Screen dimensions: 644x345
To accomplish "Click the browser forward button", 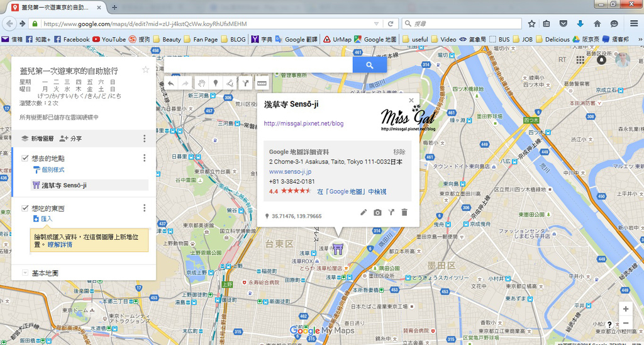I will pos(22,23).
